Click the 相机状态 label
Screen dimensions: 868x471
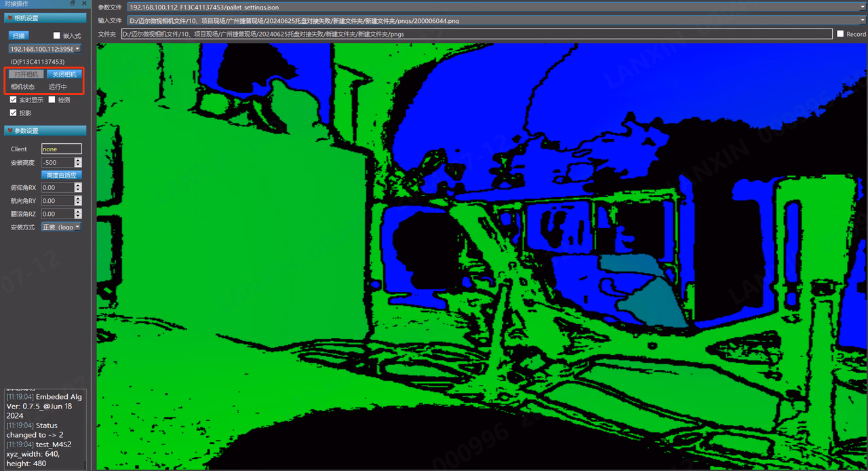(x=22, y=87)
